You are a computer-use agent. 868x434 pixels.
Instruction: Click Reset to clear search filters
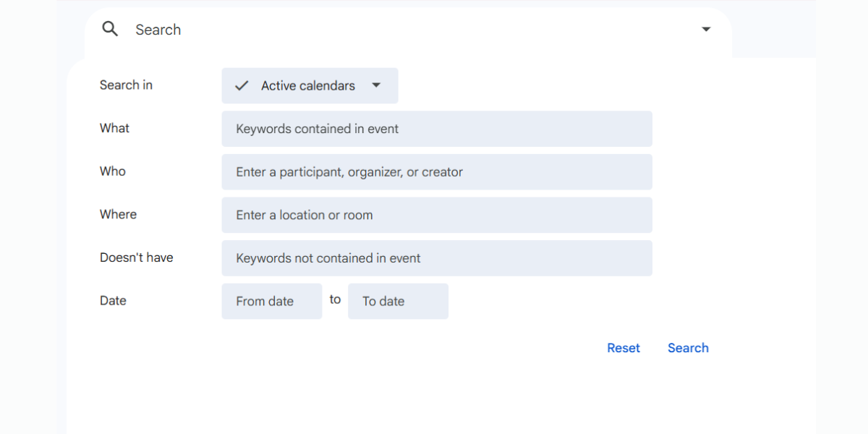pos(623,348)
